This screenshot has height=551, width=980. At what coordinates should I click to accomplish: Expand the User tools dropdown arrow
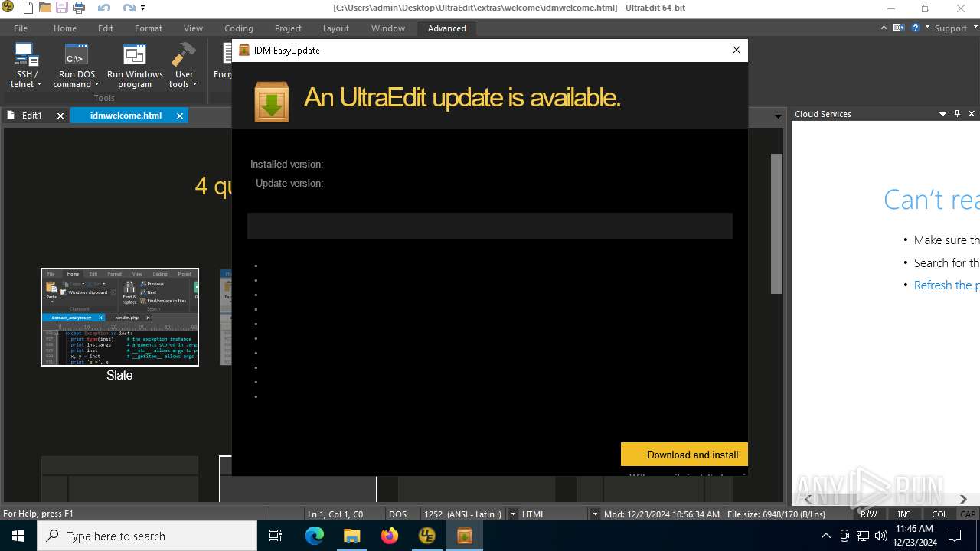[194, 85]
